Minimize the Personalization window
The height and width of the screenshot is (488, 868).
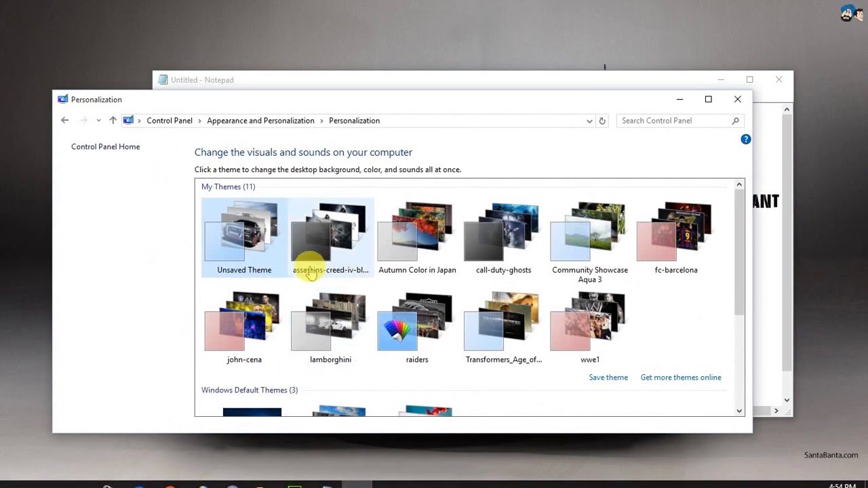(x=679, y=99)
